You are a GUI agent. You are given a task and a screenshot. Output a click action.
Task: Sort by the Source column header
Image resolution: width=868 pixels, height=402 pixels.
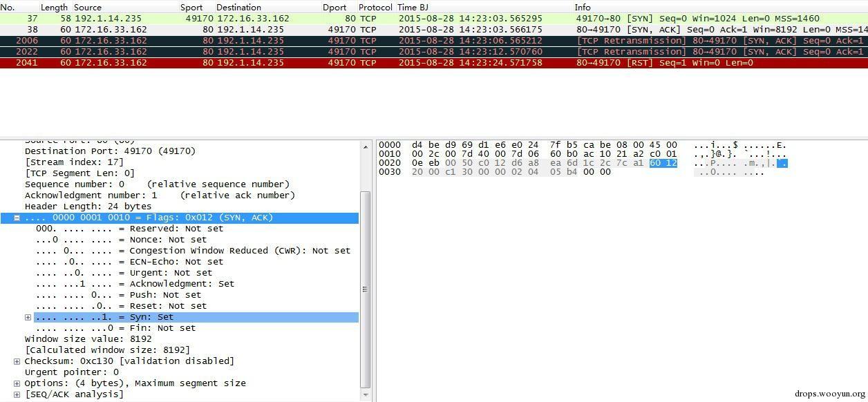(x=88, y=7)
